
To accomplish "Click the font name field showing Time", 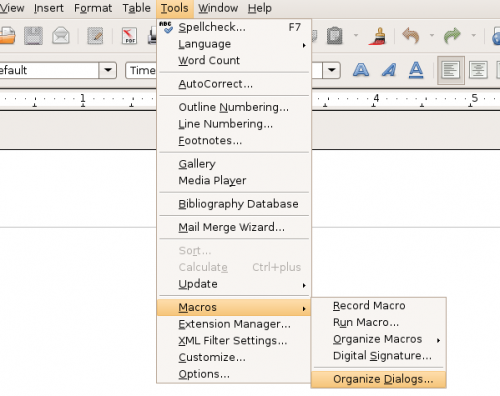I will click(141, 70).
